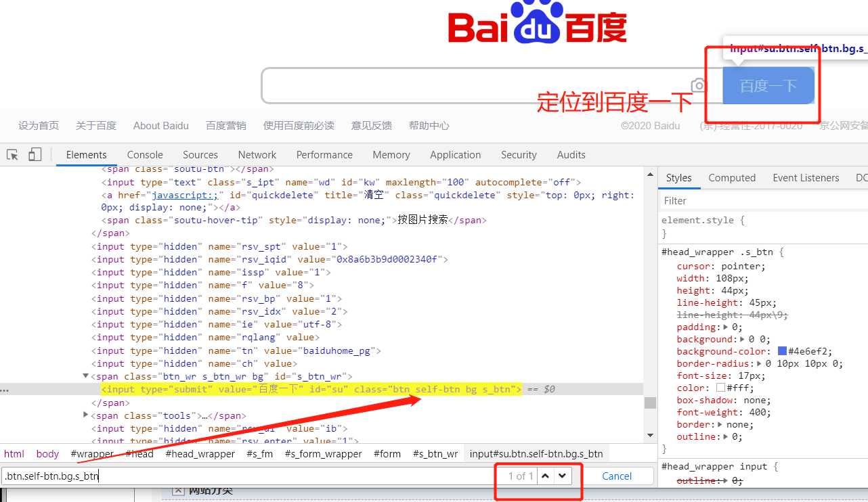Screen dimensions: 868x502
Task: Switch to the Console tab
Action: pos(145,155)
